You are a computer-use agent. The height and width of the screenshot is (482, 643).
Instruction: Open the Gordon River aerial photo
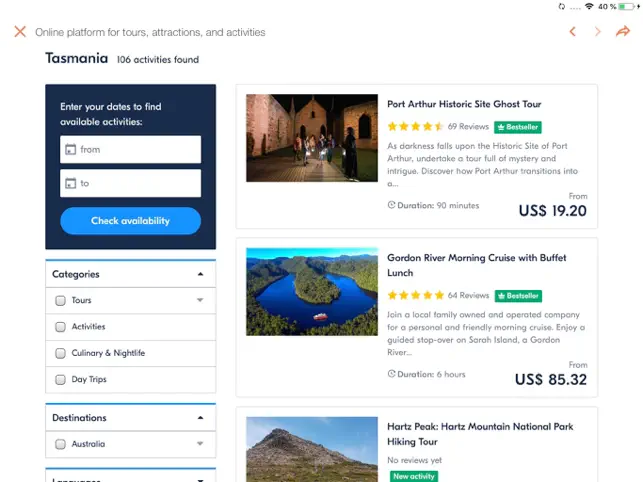click(x=312, y=292)
